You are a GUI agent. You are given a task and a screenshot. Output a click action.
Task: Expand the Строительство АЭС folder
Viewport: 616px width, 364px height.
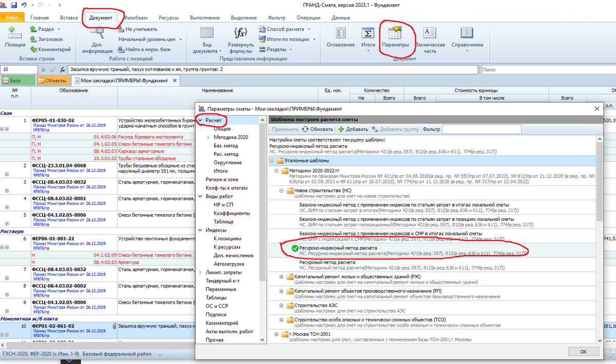(281, 305)
